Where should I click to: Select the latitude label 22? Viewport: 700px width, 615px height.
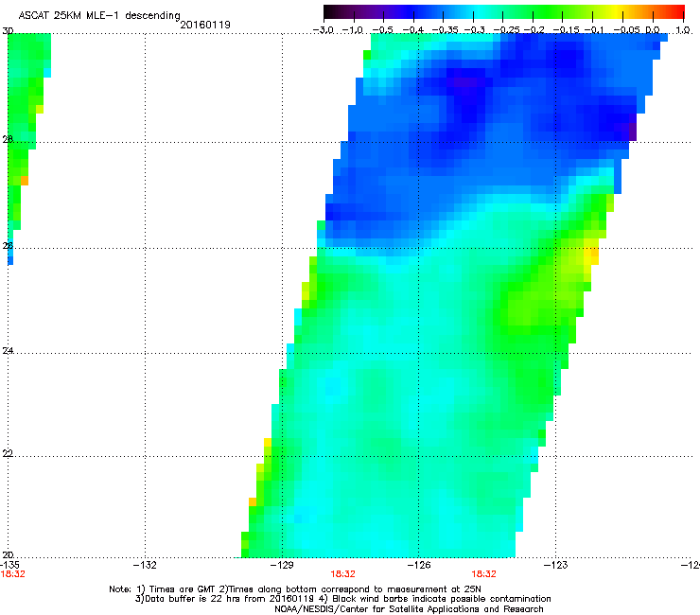tap(8, 453)
